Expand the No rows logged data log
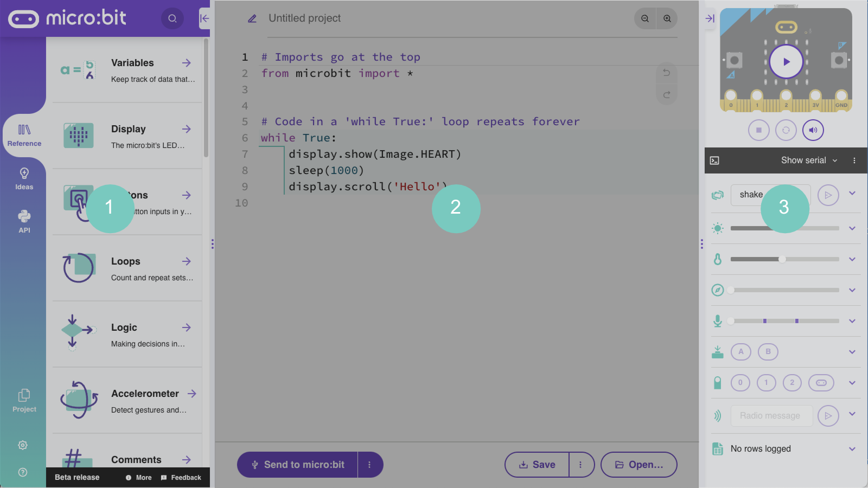This screenshot has width=868, height=488. click(852, 448)
